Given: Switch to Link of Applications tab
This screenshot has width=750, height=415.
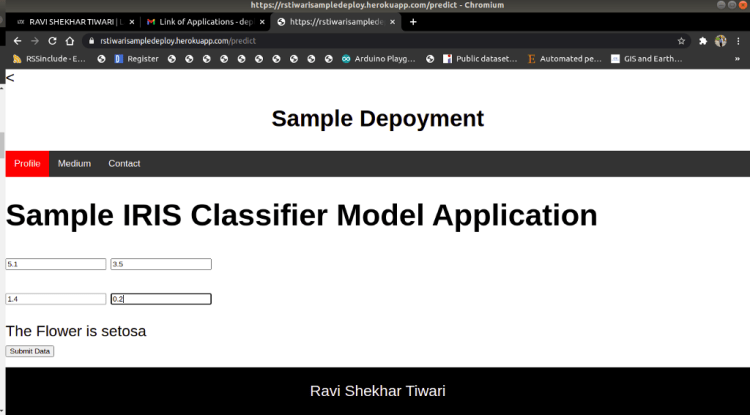Looking at the screenshot, I should coord(200,21).
